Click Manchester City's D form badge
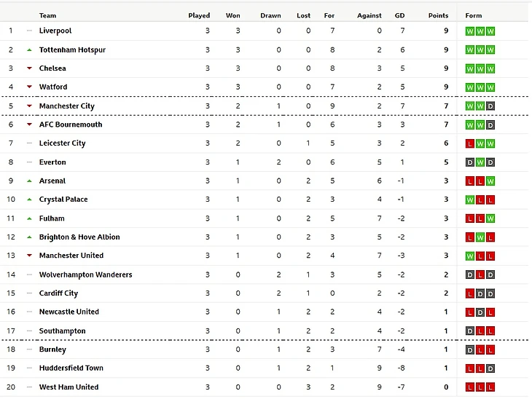 pyautogui.click(x=490, y=106)
